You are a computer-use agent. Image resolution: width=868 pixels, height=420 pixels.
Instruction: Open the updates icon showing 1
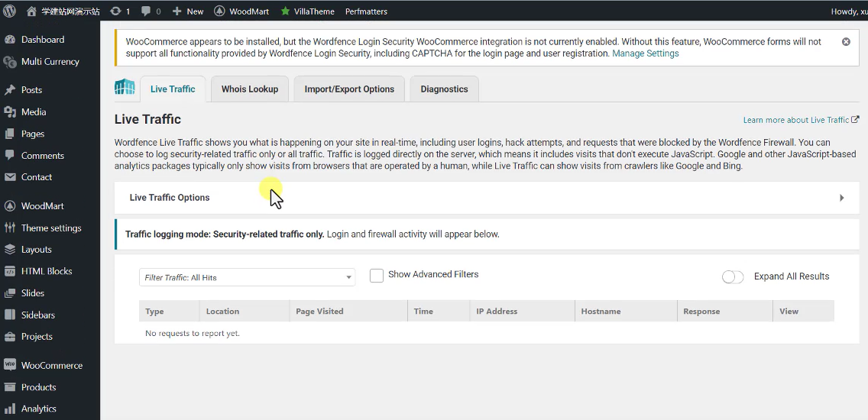[115, 11]
